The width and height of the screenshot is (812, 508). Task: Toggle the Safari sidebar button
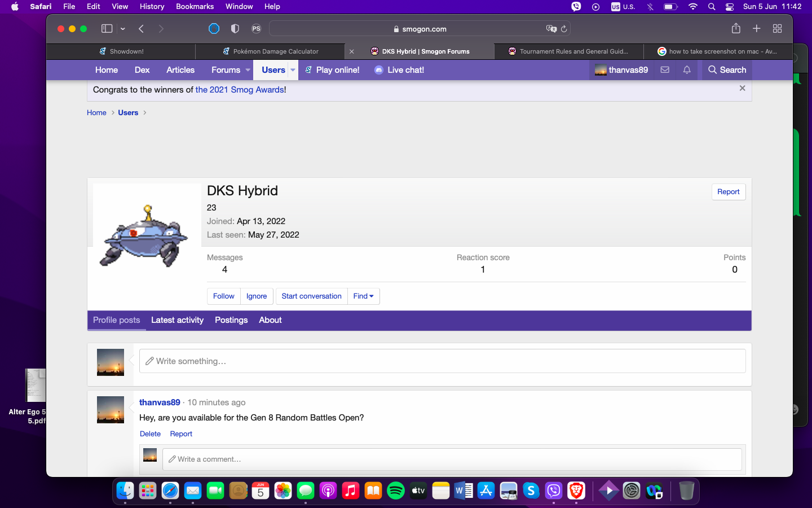(107, 29)
